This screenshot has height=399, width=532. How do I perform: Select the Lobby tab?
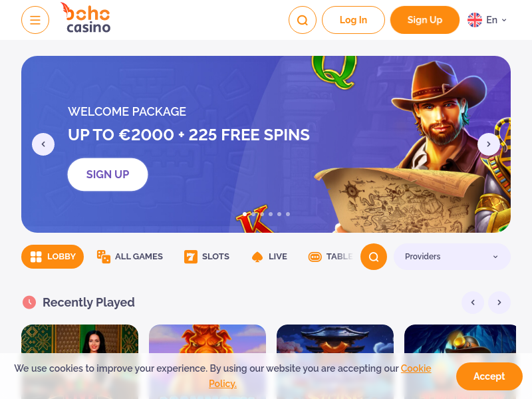point(53,257)
